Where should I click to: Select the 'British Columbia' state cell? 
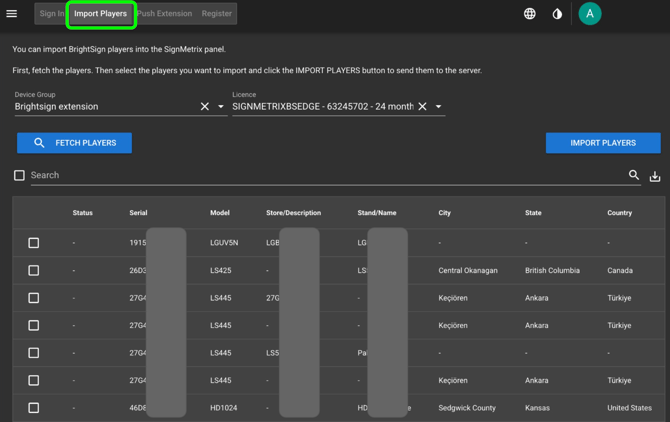pyautogui.click(x=552, y=270)
